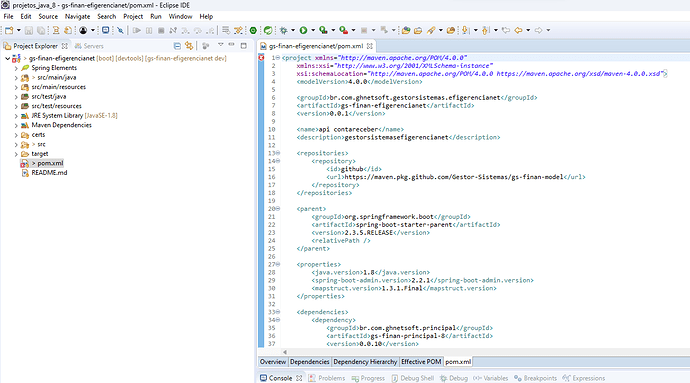Click the Previous Annotation up arrow icon

click(485, 30)
